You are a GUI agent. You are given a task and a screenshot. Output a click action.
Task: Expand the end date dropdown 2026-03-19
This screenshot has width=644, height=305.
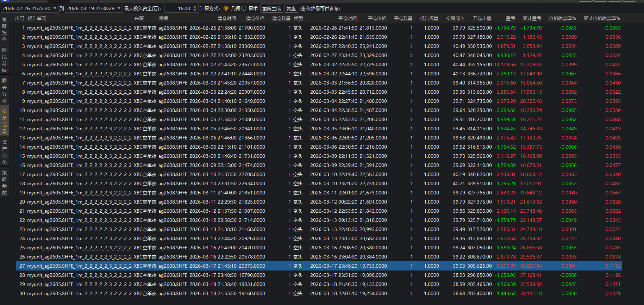tap(119, 8)
